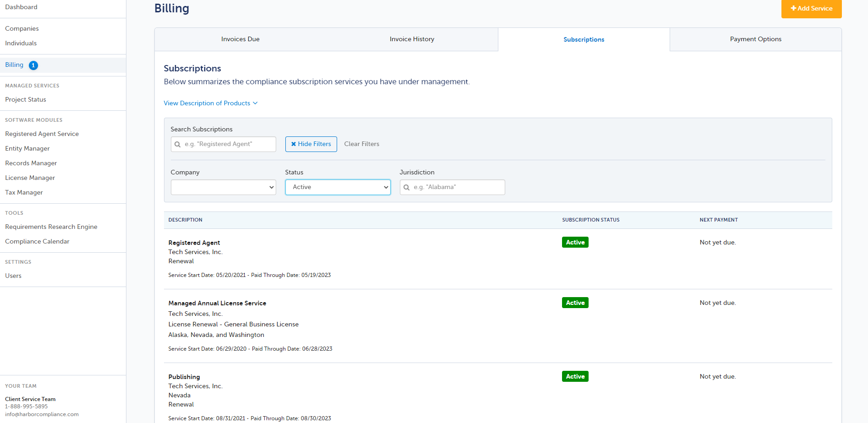Open the Status dropdown showing Active
The image size is (868, 423).
(338, 187)
